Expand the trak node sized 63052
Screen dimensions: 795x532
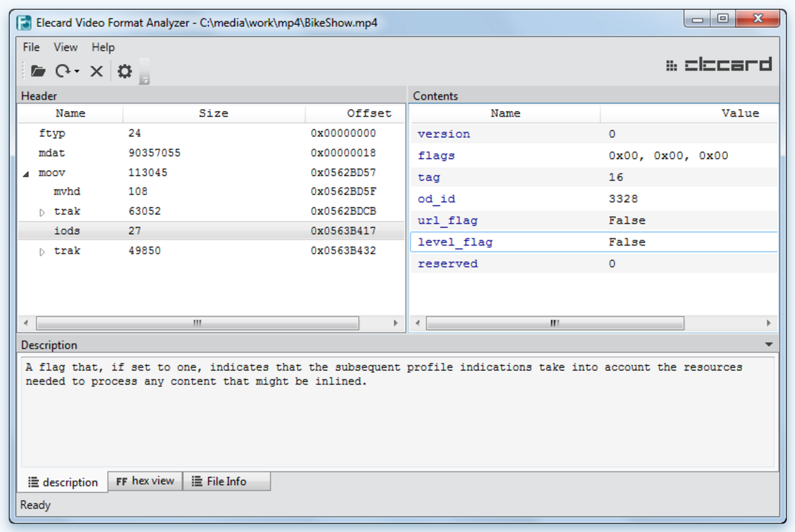pos(42,213)
